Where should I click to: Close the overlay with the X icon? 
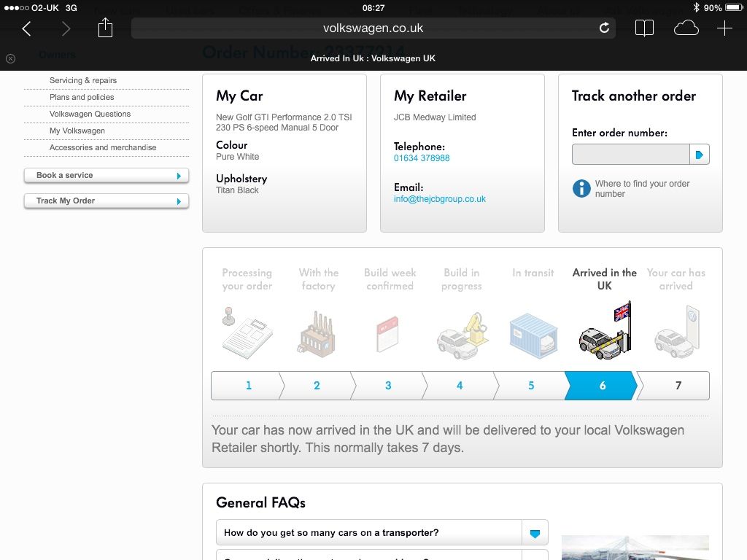tap(10, 58)
